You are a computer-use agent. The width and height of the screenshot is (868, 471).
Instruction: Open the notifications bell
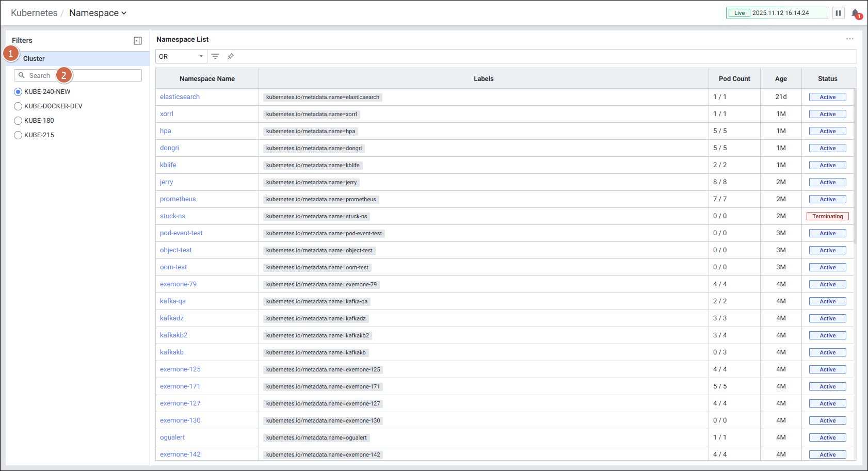point(855,13)
